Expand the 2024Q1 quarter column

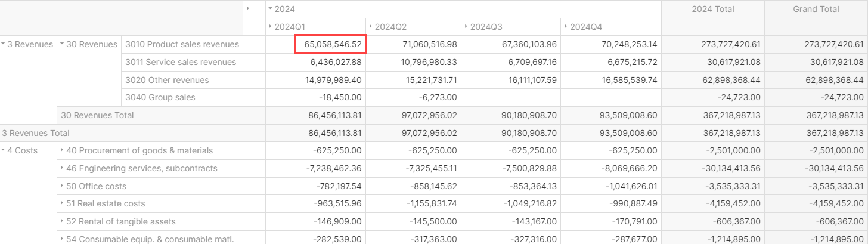point(270,27)
